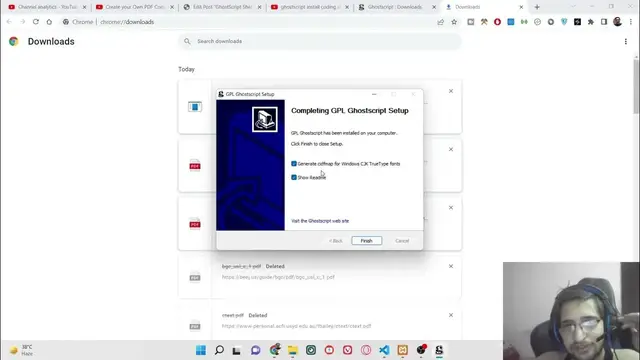640x360 pixels.
Task: Switch to Ghostscript Downloads tab
Action: pyautogui.click(x=398, y=7)
